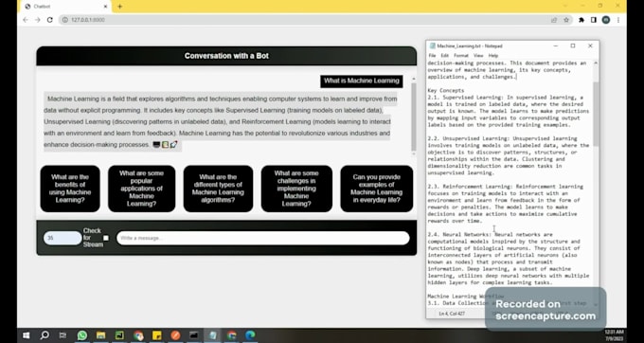This screenshot has width=644, height=343.
Task: Toggle the browser side panel icon
Action: [594, 20]
